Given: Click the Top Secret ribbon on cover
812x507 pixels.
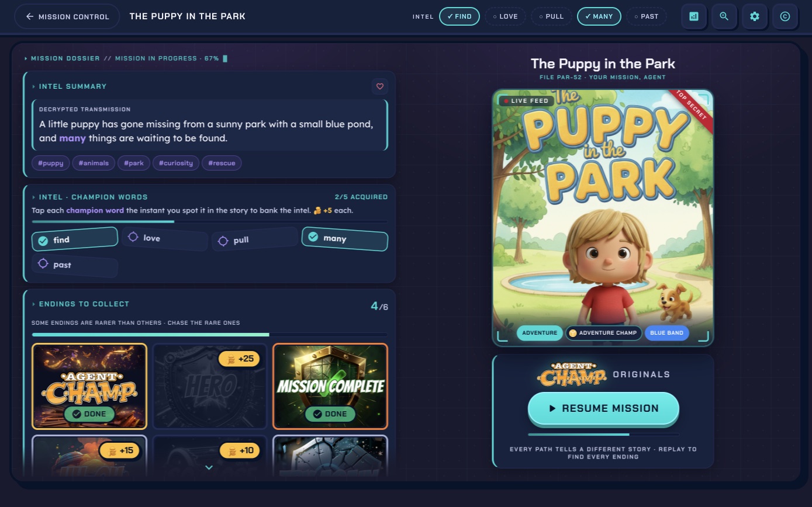Looking at the screenshot, I should point(692,105).
